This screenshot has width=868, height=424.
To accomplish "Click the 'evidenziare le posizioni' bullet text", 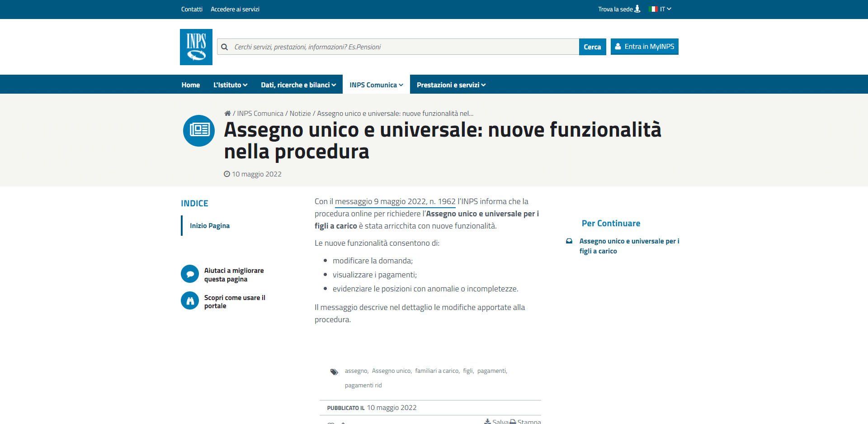I will [425, 289].
